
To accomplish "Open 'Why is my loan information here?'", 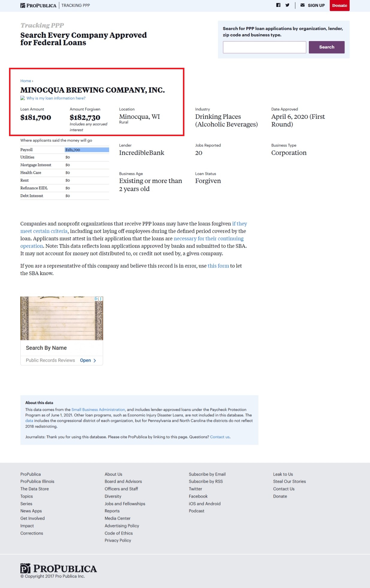I will click(56, 98).
